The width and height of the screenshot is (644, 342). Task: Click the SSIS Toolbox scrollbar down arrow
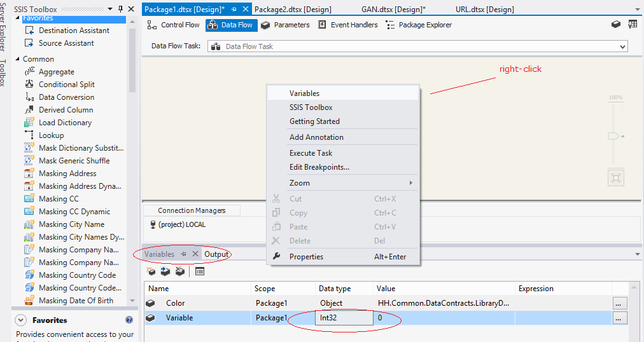(x=132, y=301)
